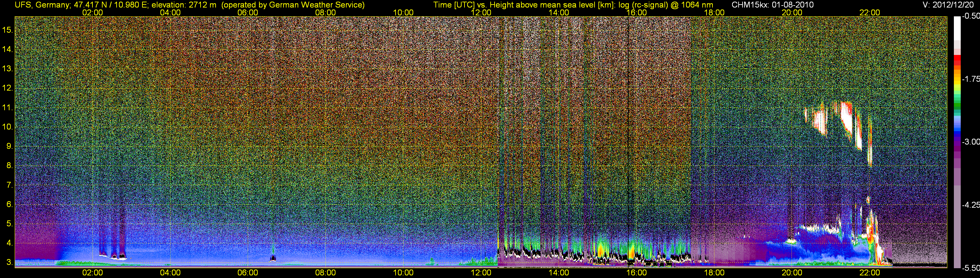Pick the '11.' km height axis label
Image resolution: width=980 pixels, height=278 pixels.
tap(7, 108)
